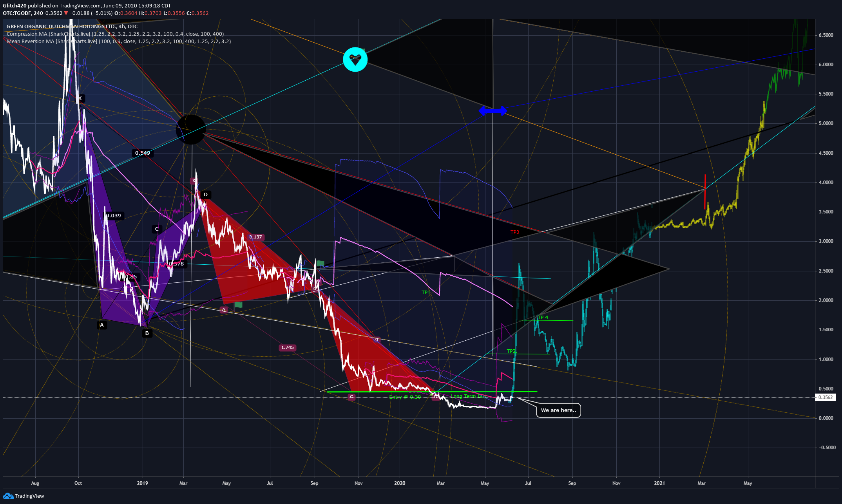Click the 2021 time axis label
842x504 pixels.
[x=659, y=483]
